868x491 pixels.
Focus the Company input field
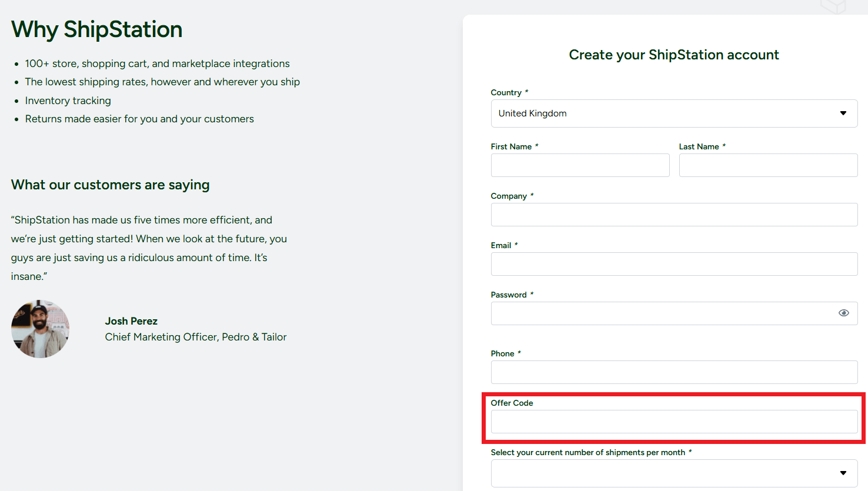click(x=674, y=215)
